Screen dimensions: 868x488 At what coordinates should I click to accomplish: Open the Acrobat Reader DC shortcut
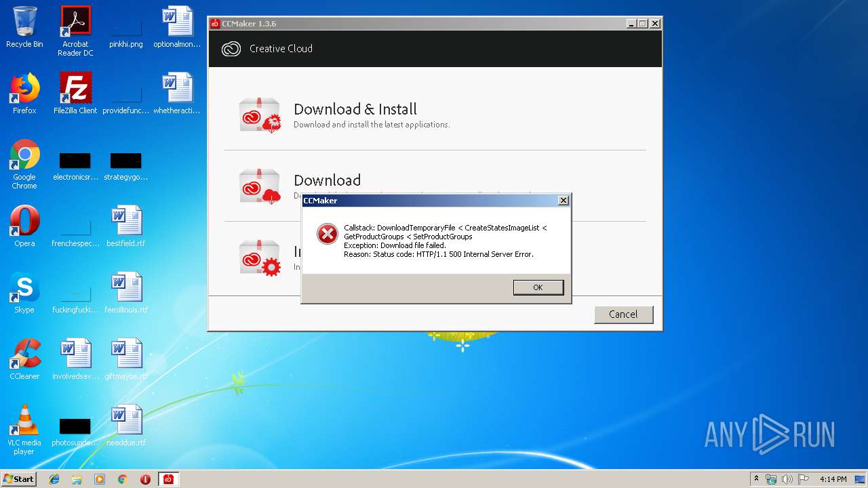(x=75, y=31)
